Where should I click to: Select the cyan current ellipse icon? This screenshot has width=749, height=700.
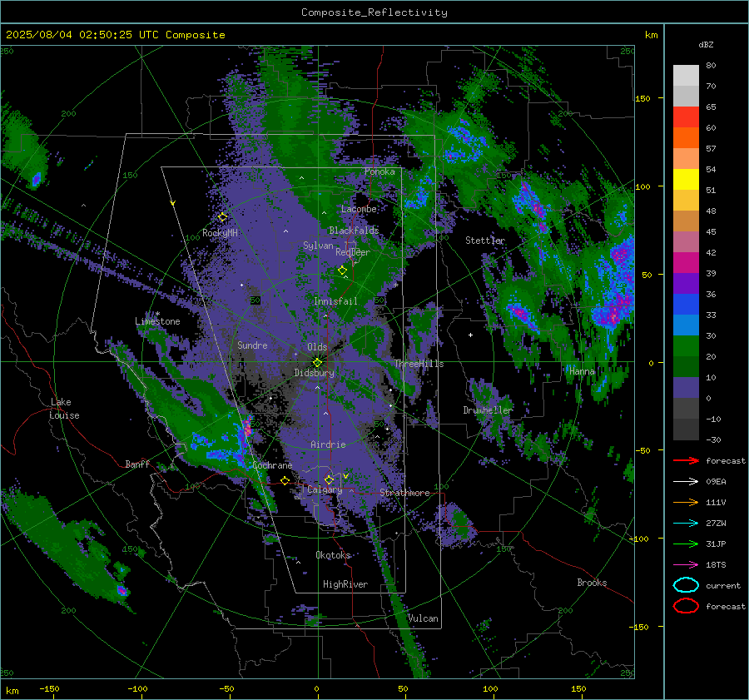click(x=686, y=585)
